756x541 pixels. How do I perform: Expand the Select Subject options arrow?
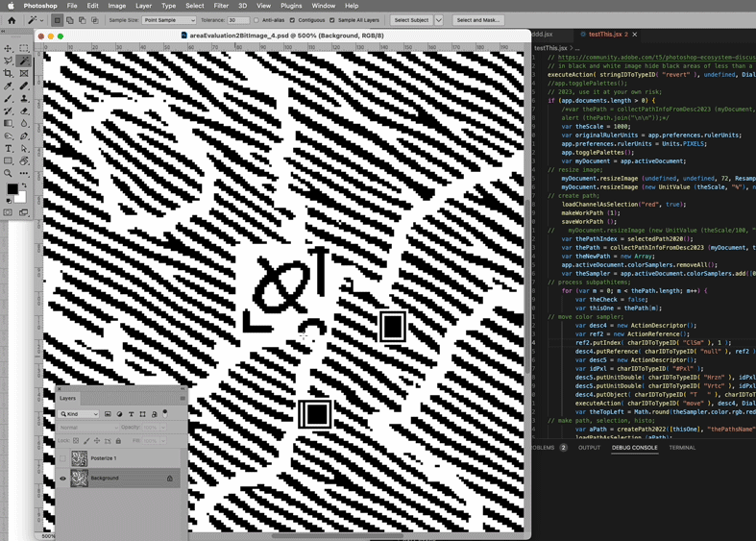pyautogui.click(x=439, y=20)
